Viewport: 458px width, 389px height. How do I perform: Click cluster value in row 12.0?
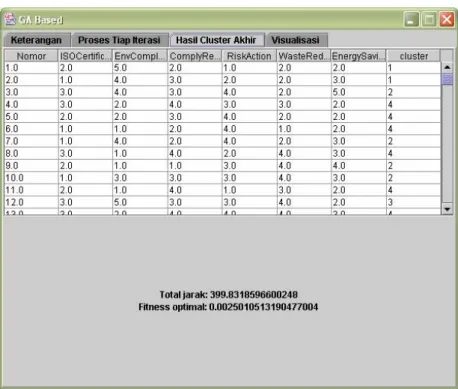click(413, 202)
